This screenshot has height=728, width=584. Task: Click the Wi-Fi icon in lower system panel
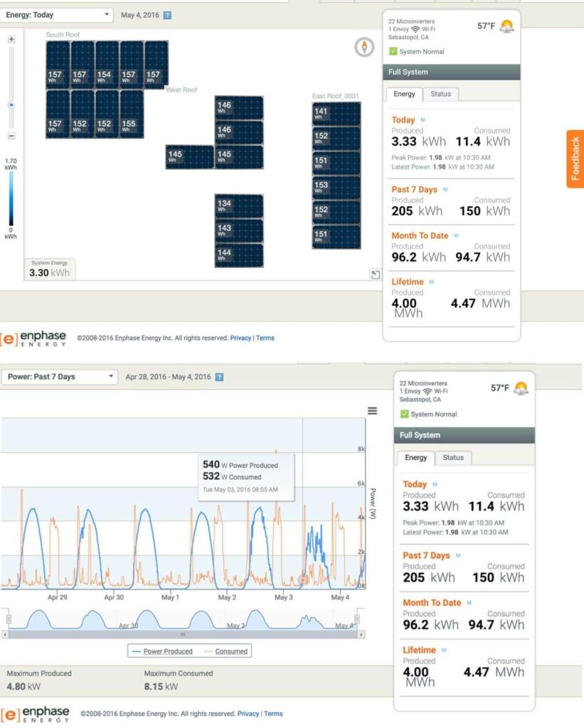(428, 392)
